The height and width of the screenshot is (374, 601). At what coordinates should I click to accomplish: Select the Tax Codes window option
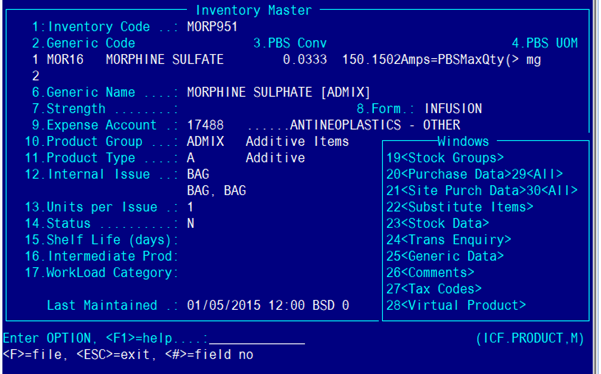point(434,289)
